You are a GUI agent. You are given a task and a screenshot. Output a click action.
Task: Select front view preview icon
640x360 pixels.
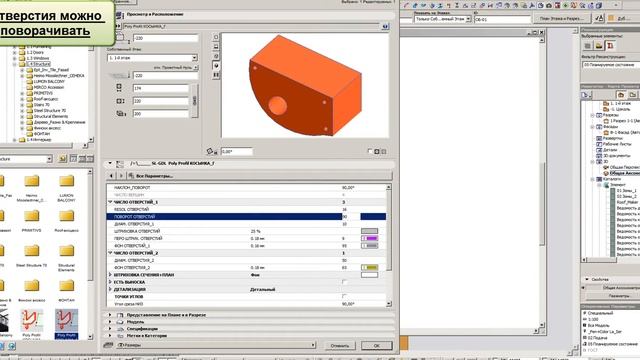tap(216, 47)
